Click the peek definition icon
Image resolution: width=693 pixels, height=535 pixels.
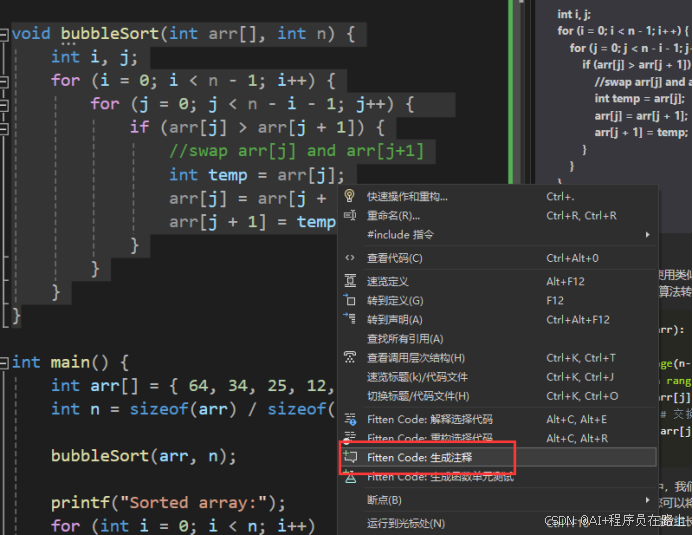click(x=350, y=281)
